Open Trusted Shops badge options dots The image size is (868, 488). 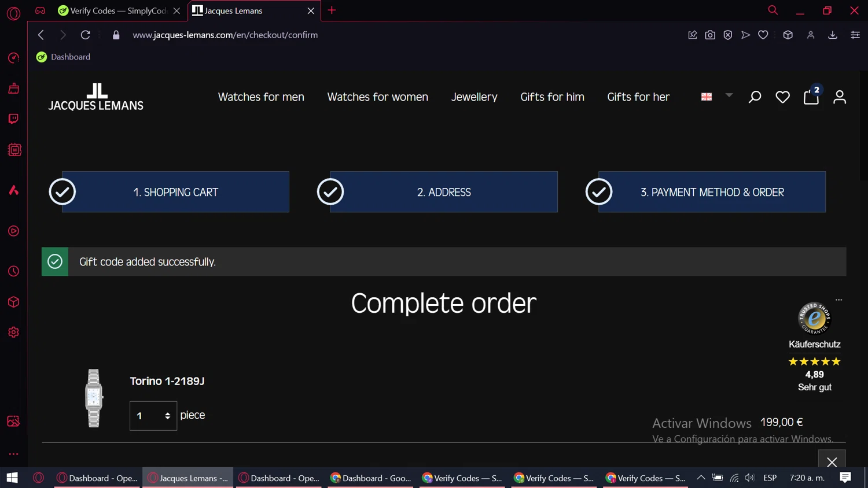tap(838, 300)
